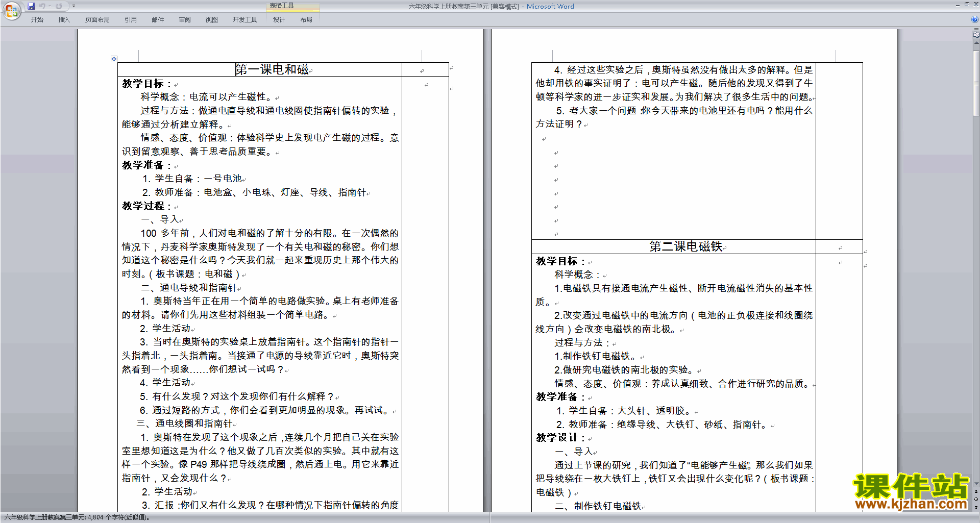Click empty cell right of 第一课电和磁
The width and height of the screenshot is (980, 523).
click(425, 69)
